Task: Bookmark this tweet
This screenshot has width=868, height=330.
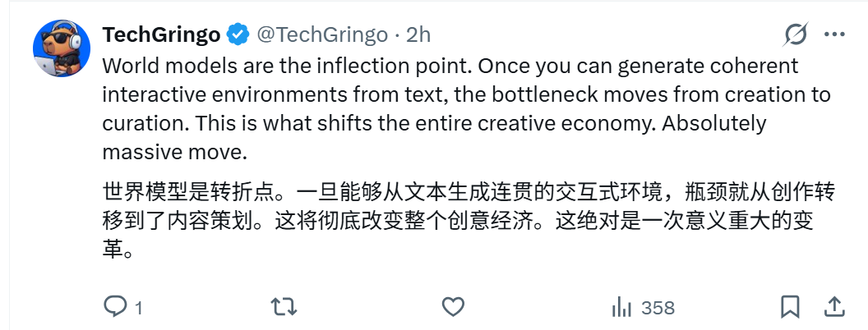Action: [x=790, y=307]
